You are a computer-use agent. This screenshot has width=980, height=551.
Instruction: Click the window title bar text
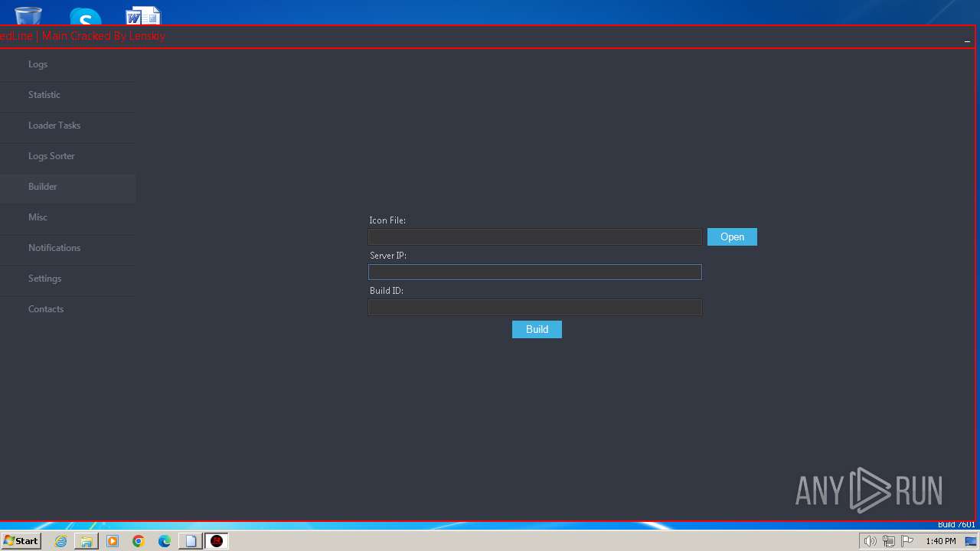pyautogui.click(x=83, y=36)
